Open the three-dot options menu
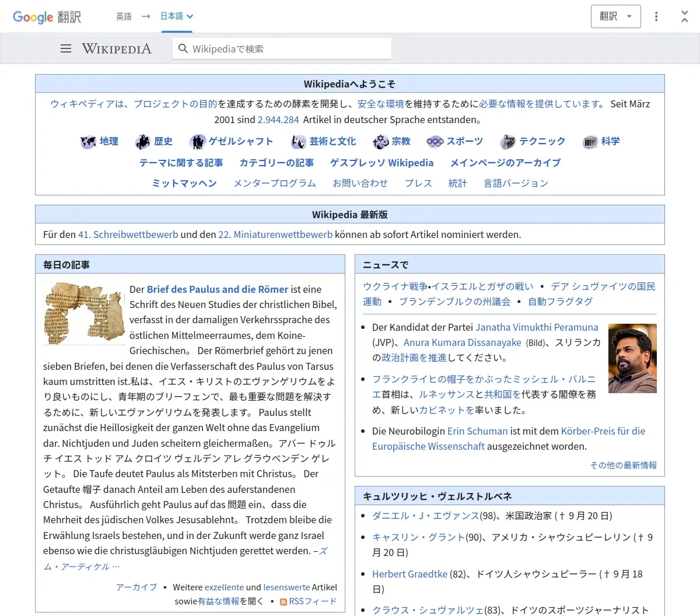This screenshot has height=616, width=700. pyautogui.click(x=656, y=16)
